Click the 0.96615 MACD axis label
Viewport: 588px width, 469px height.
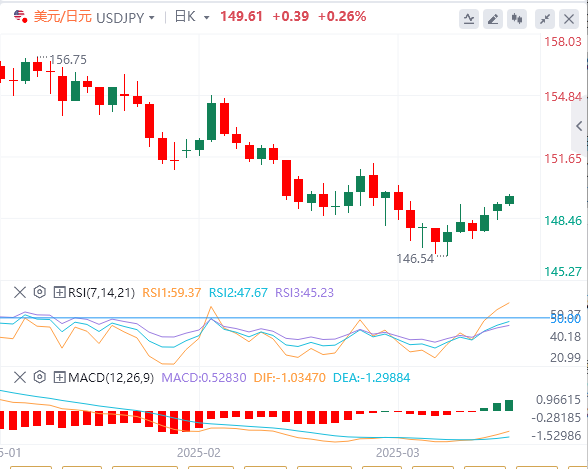pos(558,400)
